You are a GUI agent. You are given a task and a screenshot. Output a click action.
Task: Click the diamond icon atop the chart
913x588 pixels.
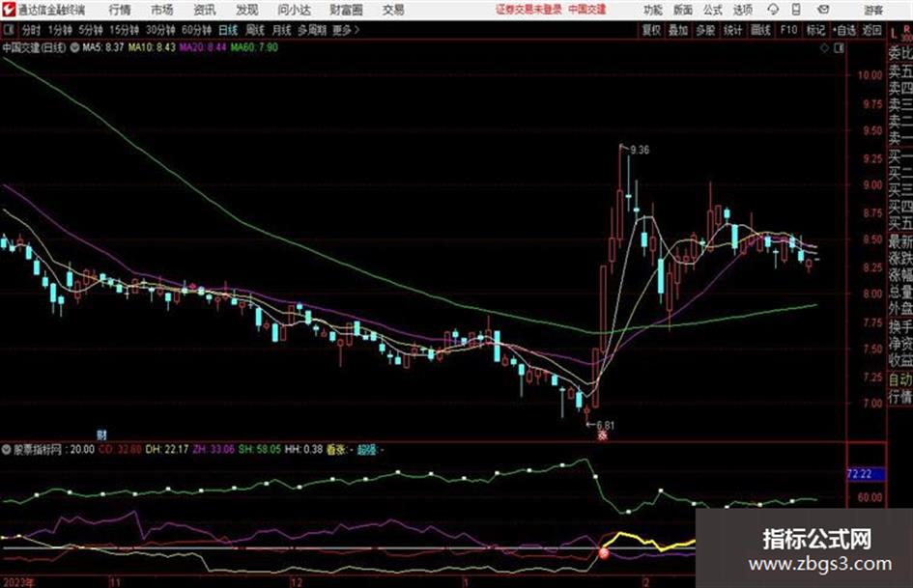[x=824, y=48]
